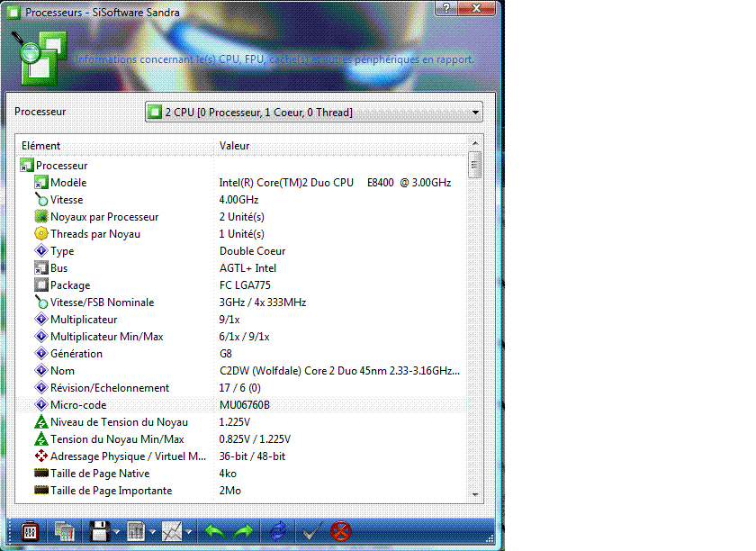Click the icon next to Modèle

[x=41, y=183]
